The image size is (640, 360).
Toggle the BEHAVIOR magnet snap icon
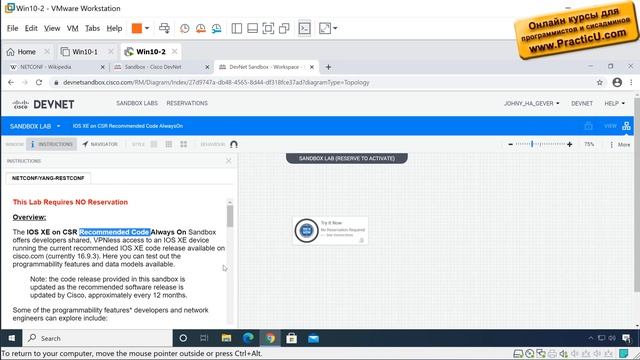(x=234, y=144)
